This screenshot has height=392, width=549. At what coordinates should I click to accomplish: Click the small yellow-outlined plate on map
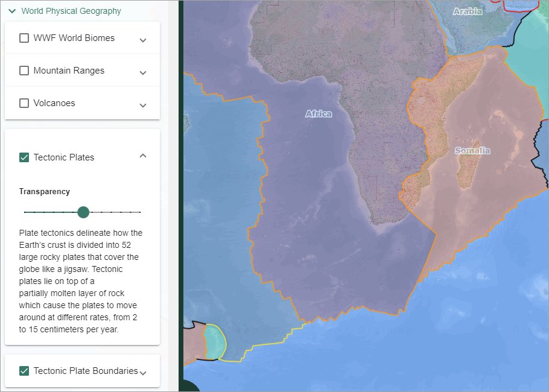click(213, 341)
